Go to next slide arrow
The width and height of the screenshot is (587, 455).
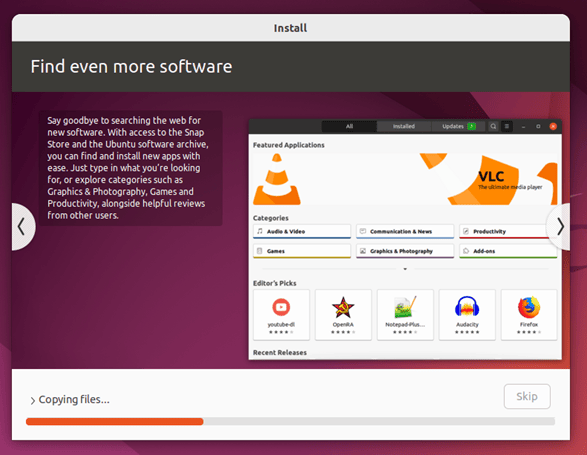coord(560,227)
